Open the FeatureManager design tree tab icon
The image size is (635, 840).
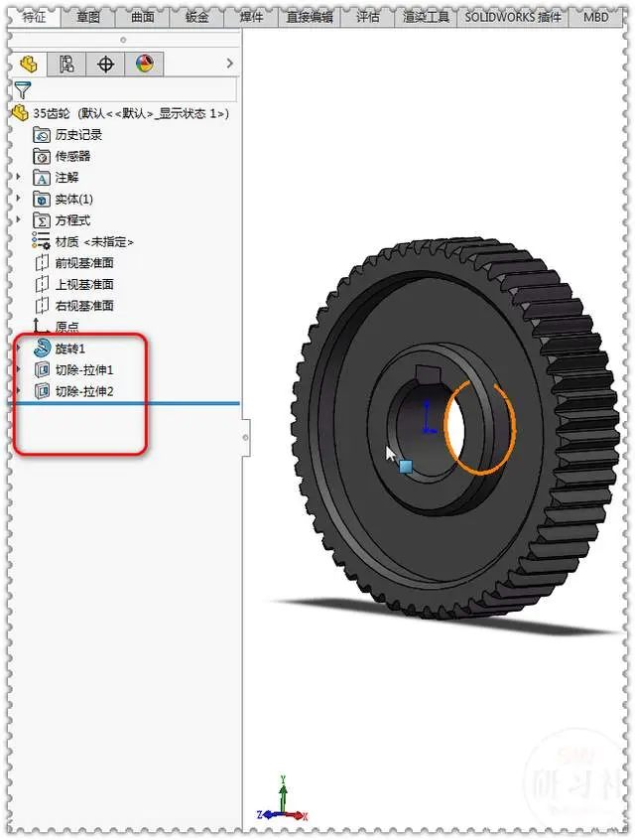pyautogui.click(x=29, y=65)
